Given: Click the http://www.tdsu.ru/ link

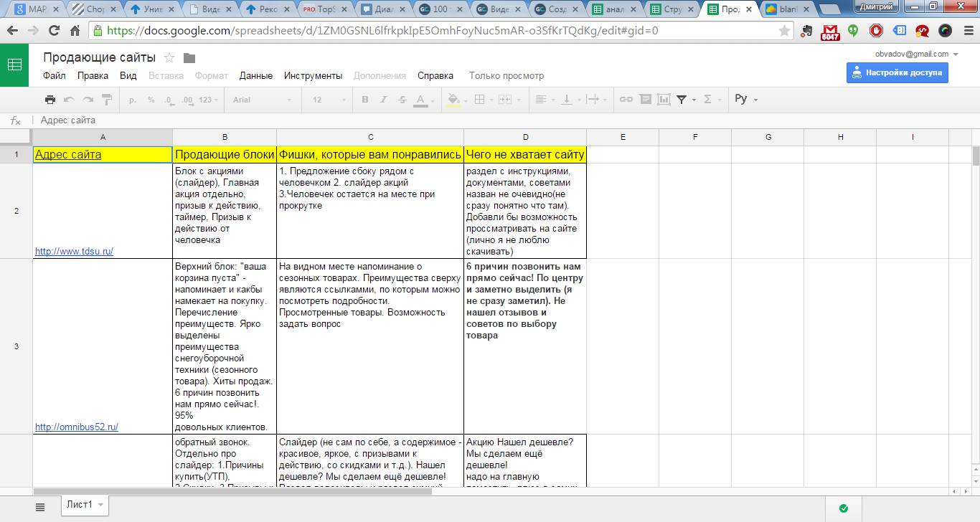Looking at the screenshot, I should point(74,252).
